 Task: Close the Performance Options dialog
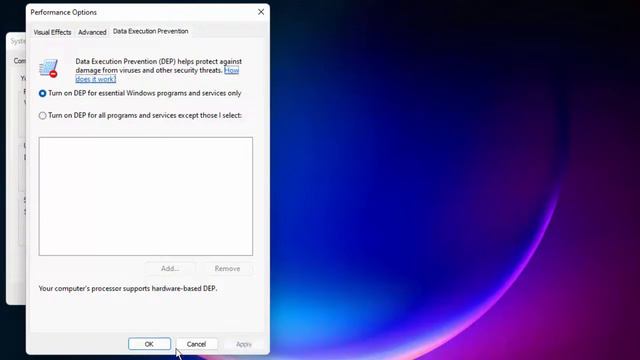[261, 12]
